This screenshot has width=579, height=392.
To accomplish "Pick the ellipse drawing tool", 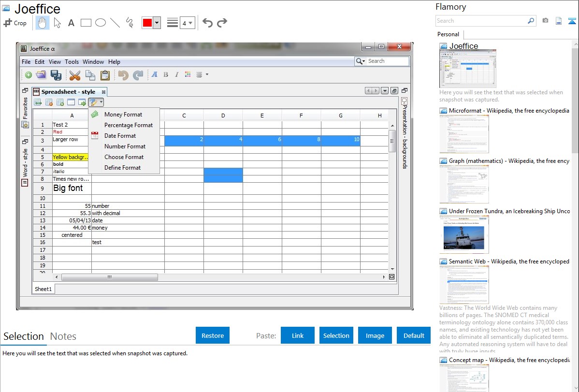I will click(x=101, y=23).
